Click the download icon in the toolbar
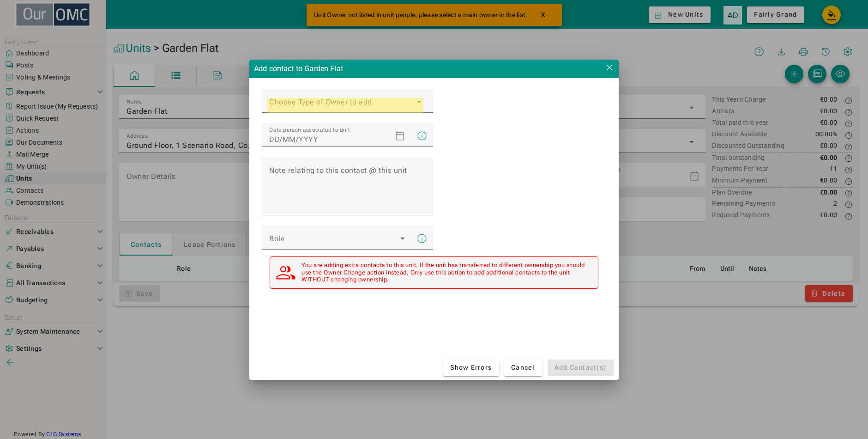868x439 pixels. point(781,52)
